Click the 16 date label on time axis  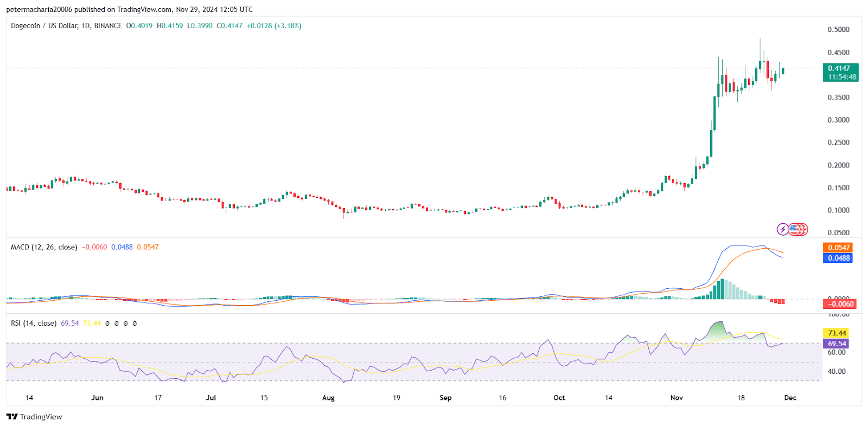(x=502, y=398)
